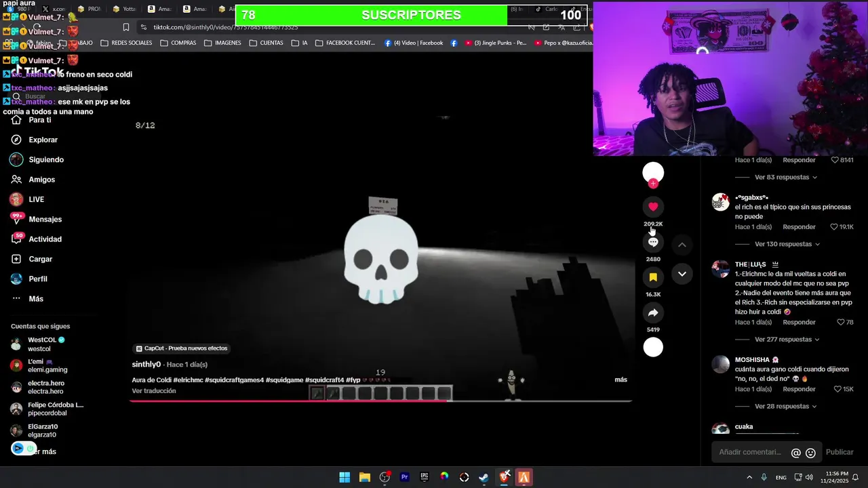Open electra.hero account
Image resolution: width=868 pixels, height=488 pixels.
(39, 388)
